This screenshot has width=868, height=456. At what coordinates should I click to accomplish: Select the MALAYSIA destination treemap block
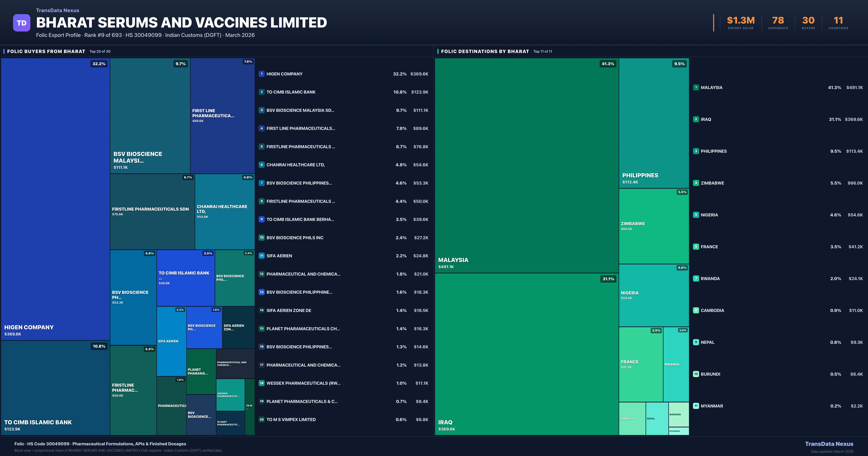click(x=526, y=165)
